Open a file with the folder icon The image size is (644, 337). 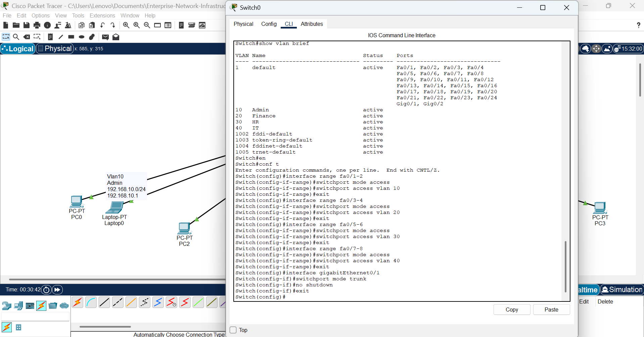16,25
